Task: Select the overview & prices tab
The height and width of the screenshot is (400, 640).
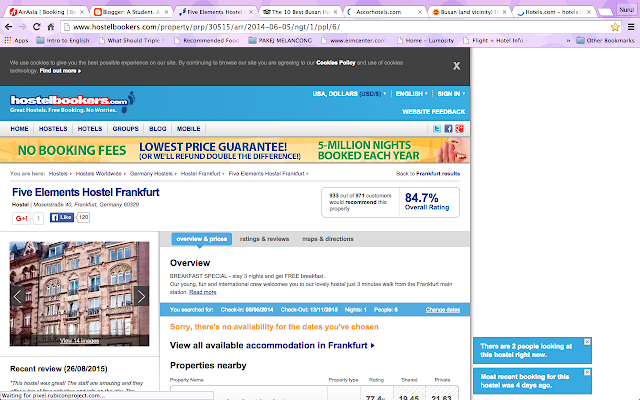Action: (x=202, y=239)
